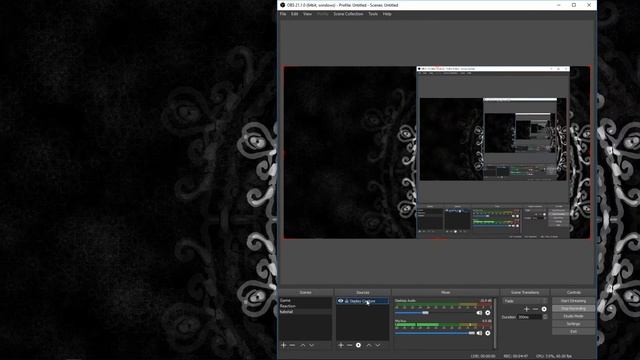Open the Edit menu
Image resolution: width=640 pixels, height=360 pixels.
click(294, 14)
